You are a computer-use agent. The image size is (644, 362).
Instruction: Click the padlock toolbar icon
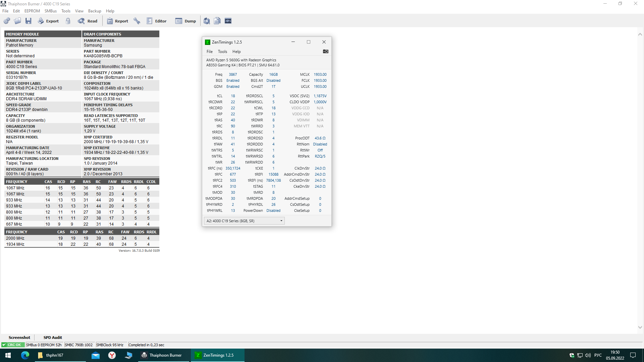point(68,21)
